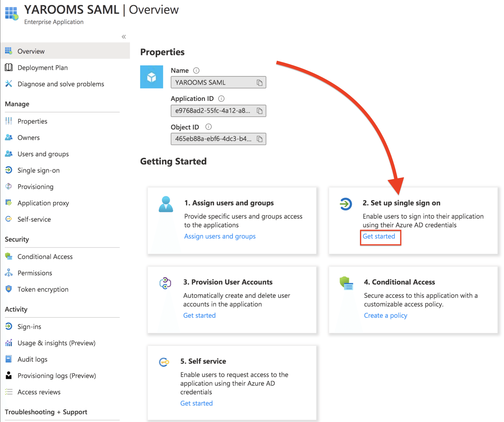The width and height of the screenshot is (504, 422).
Task: Open Token encryption settings
Action: [x=43, y=289]
